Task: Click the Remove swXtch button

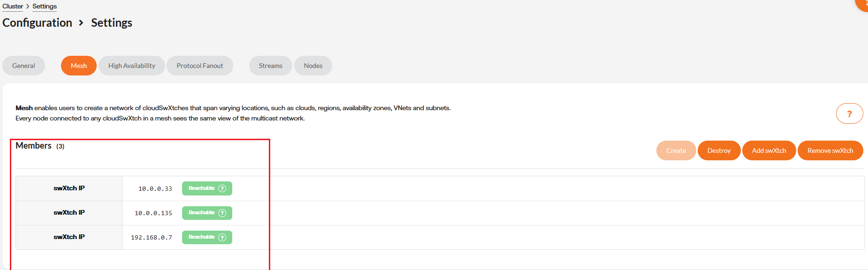Action: pos(830,150)
